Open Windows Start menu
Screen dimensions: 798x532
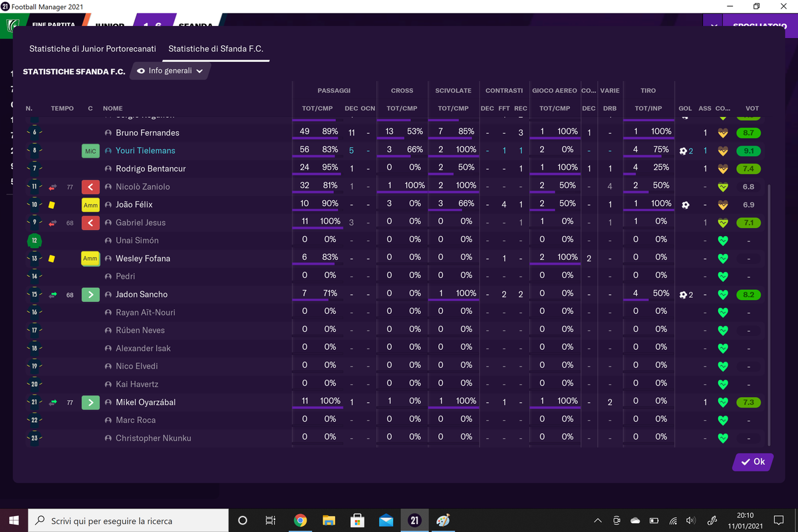pos(13,520)
